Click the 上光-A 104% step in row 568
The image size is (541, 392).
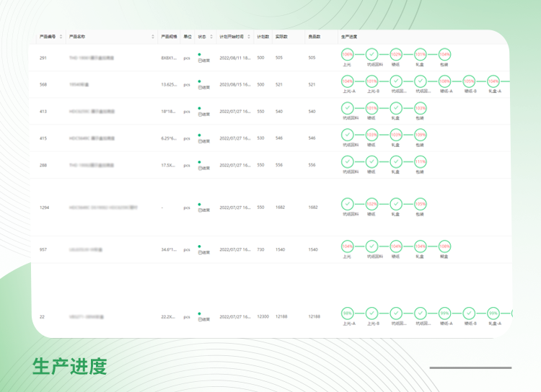(x=347, y=81)
